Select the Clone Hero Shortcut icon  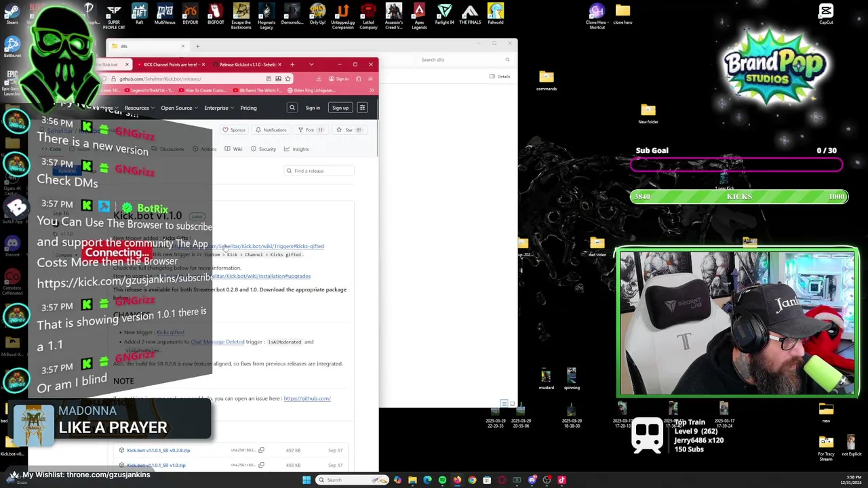(597, 16)
